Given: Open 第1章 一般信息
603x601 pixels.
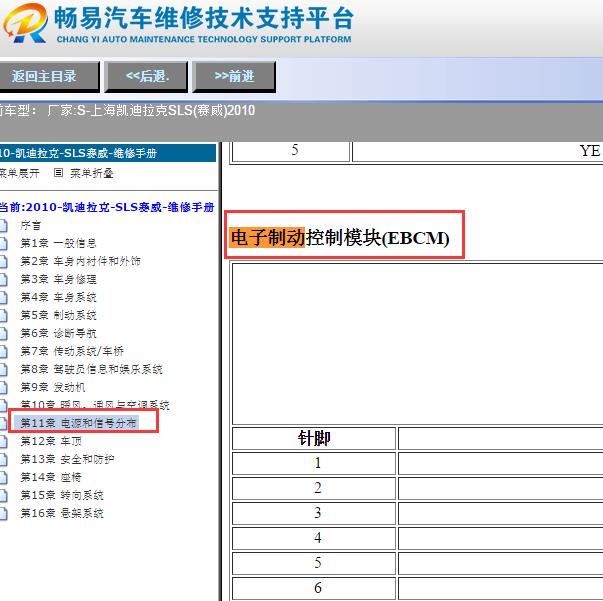Looking at the screenshot, I should point(58,243).
